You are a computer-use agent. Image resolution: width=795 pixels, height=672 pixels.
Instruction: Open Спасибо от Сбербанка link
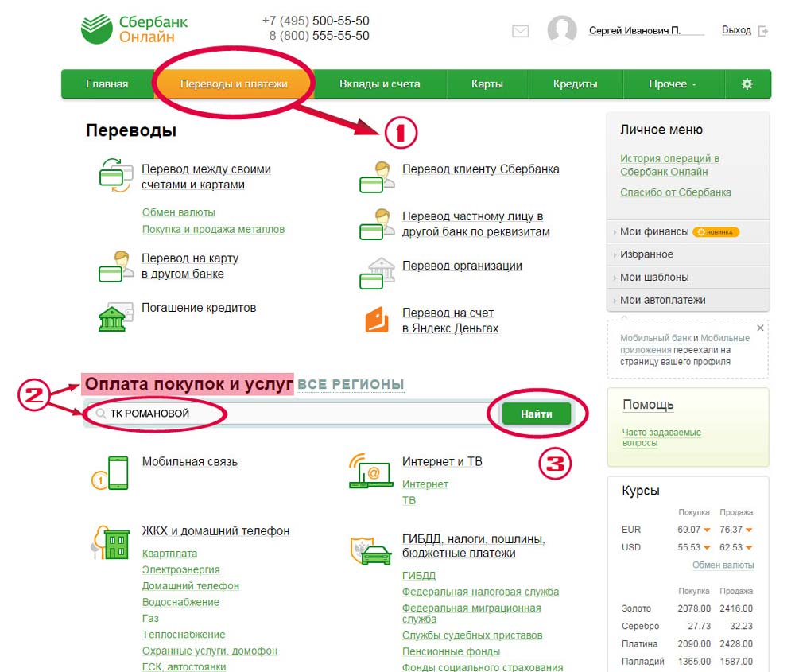click(x=675, y=192)
